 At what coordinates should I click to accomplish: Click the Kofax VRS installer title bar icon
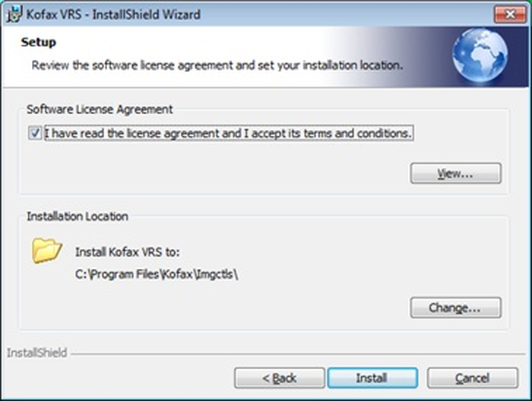click(x=14, y=14)
